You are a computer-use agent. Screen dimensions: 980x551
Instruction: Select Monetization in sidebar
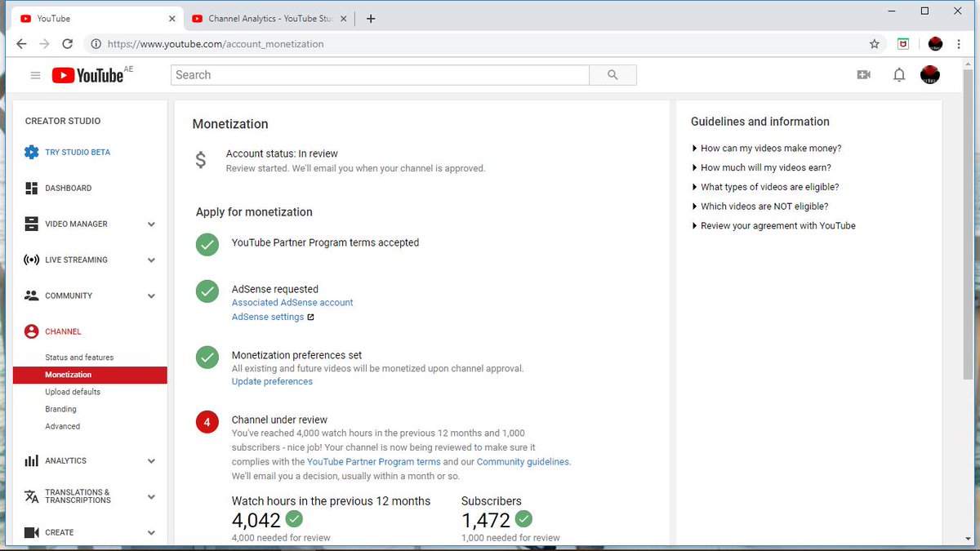coord(90,375)
